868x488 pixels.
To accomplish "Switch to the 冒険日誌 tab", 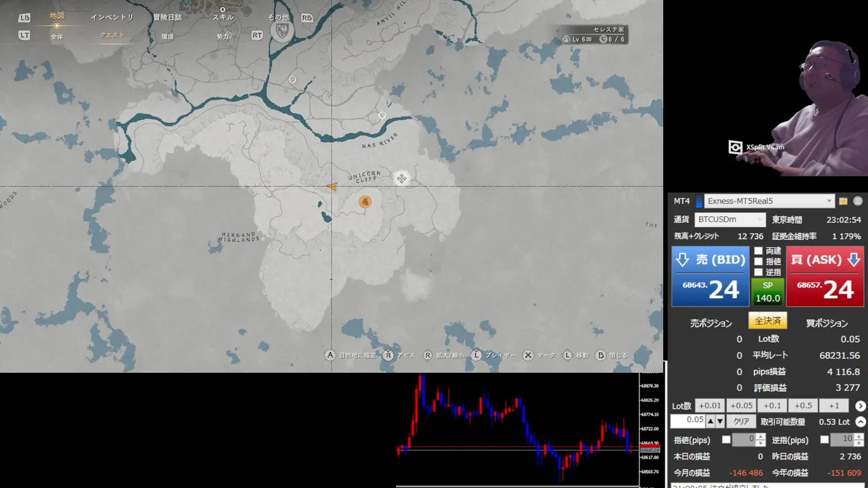I will 167,18.
